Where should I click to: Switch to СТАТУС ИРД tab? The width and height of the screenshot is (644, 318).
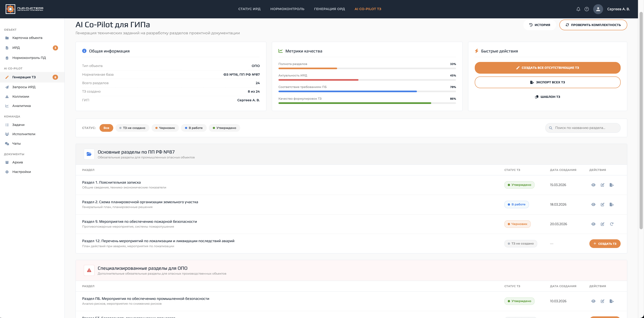(x=249, y=9)
